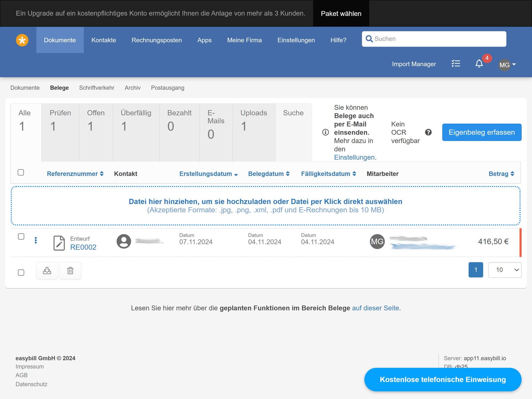
Task: Open help via question mark beside Kein OCR
Action: (x=428, y=132)
